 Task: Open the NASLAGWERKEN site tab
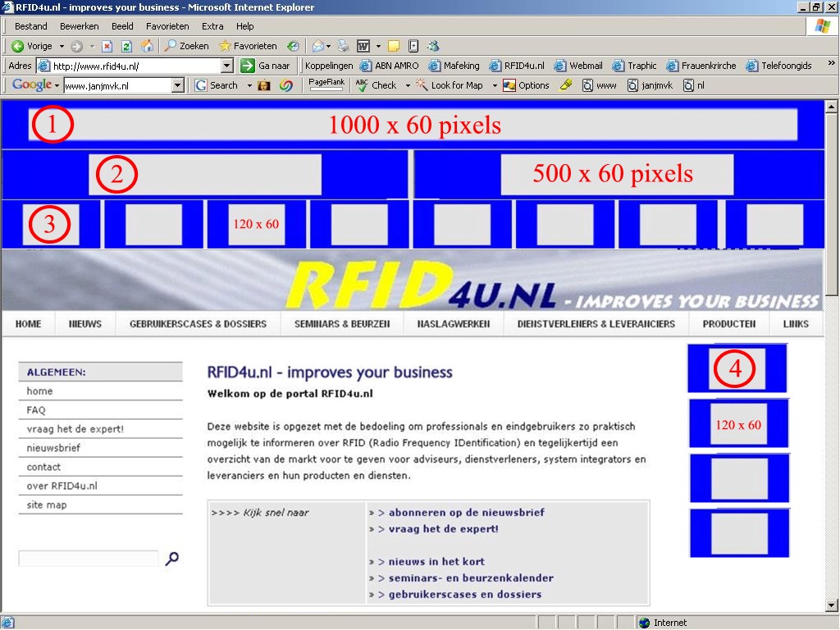pyautogui.click(x=454, y=324)
